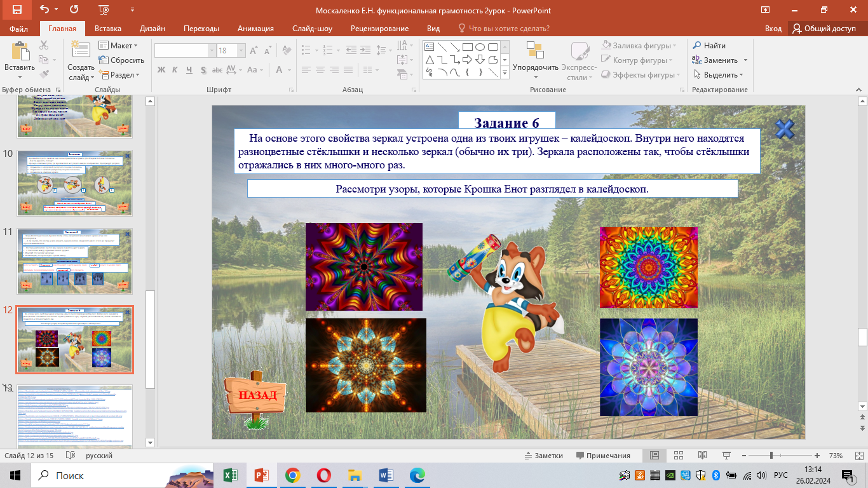This screenshot has height=488, width=868.
Task: Switch to the Переходы tab
Action: tap(201, 29)
